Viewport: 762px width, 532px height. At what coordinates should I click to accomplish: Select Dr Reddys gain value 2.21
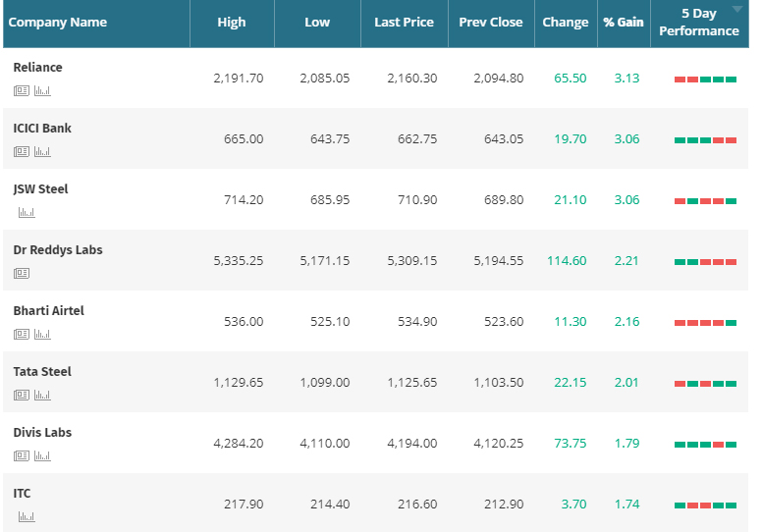coord(626,261)
